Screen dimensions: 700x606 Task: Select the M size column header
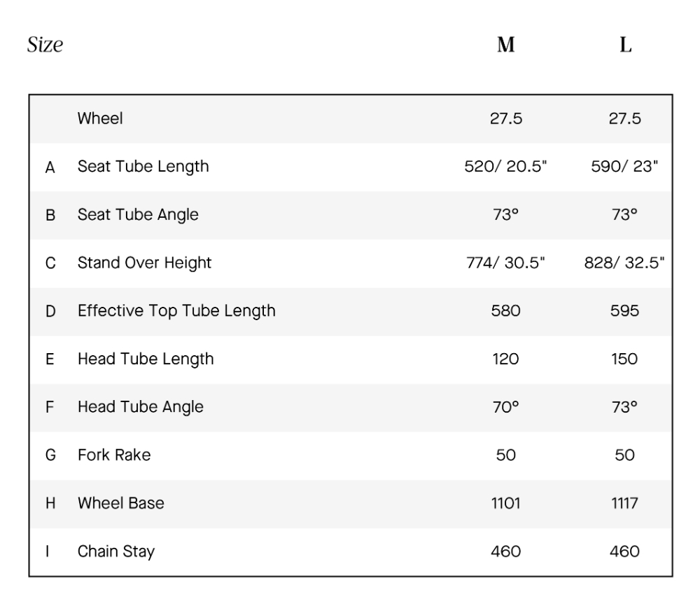(x=505, y=46)
